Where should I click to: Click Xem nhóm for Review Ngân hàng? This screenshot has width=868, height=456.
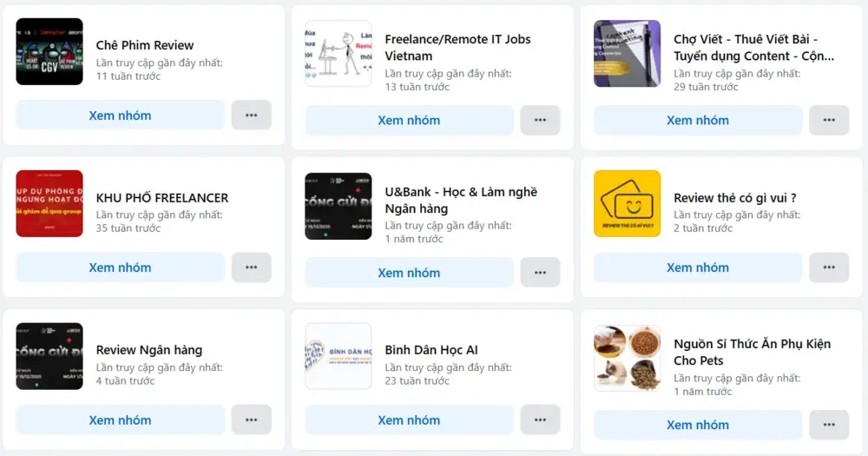tap(120, 420)
